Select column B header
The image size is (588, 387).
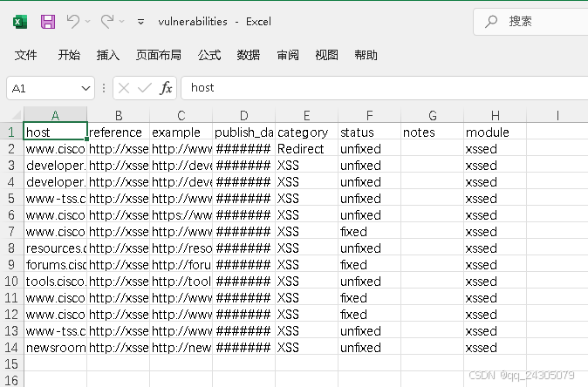click(x=119, y=115)
